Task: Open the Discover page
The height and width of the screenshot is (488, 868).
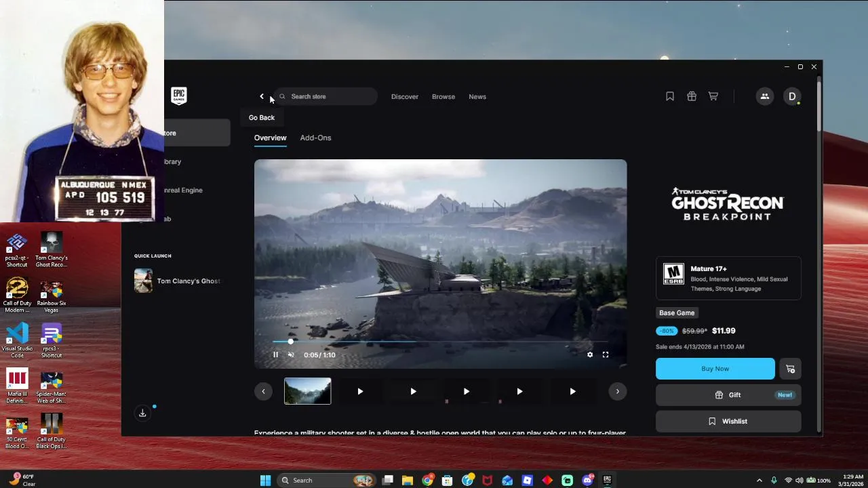Action: tap(405, 96)
